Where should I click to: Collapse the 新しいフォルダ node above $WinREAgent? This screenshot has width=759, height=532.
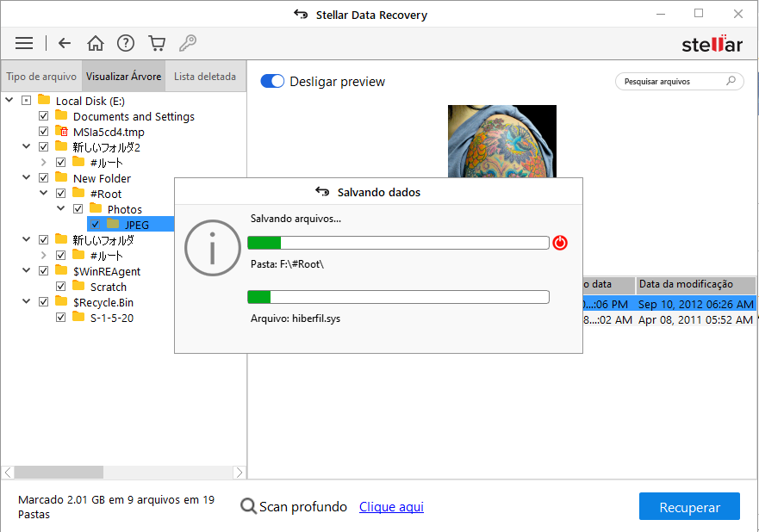(27, 239)
